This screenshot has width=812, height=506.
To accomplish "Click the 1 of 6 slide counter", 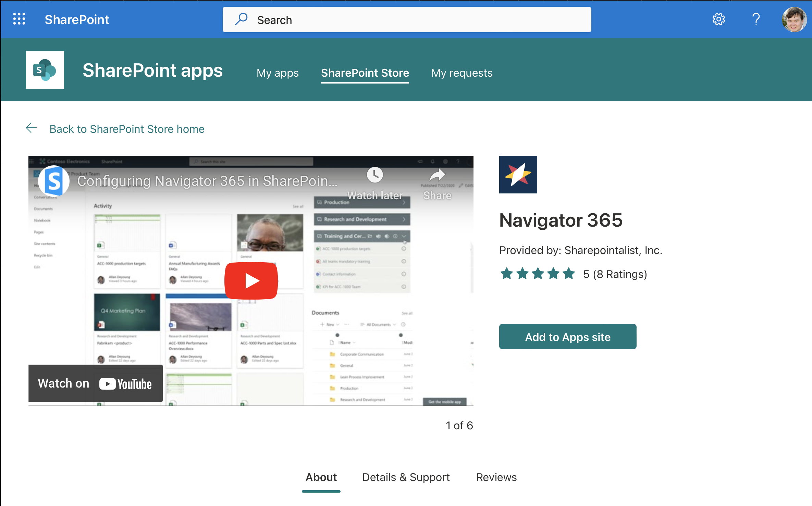I will pyautogui.click(x=459, y=426).
